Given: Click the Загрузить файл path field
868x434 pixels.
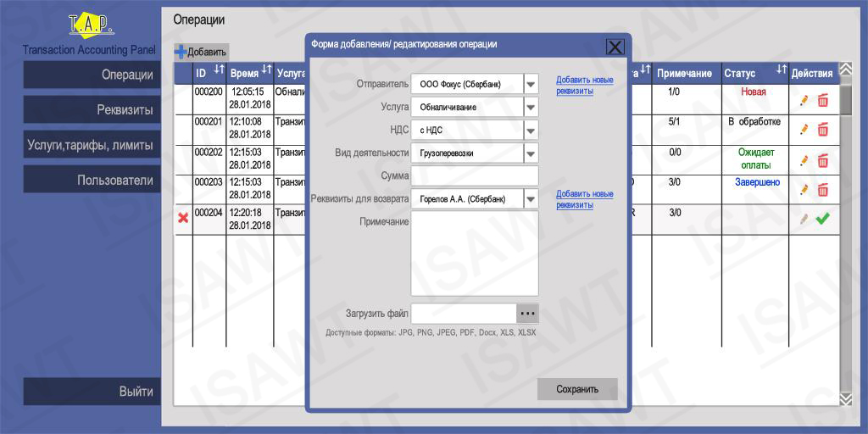Looking at the screenshot, I should (464, 314).
